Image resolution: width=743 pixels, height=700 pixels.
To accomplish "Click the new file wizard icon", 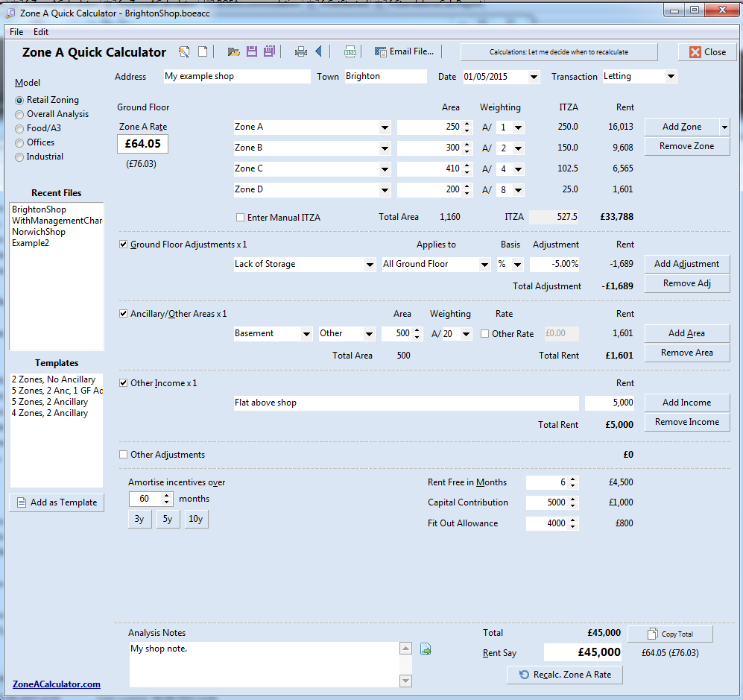I will coord(184,51).
